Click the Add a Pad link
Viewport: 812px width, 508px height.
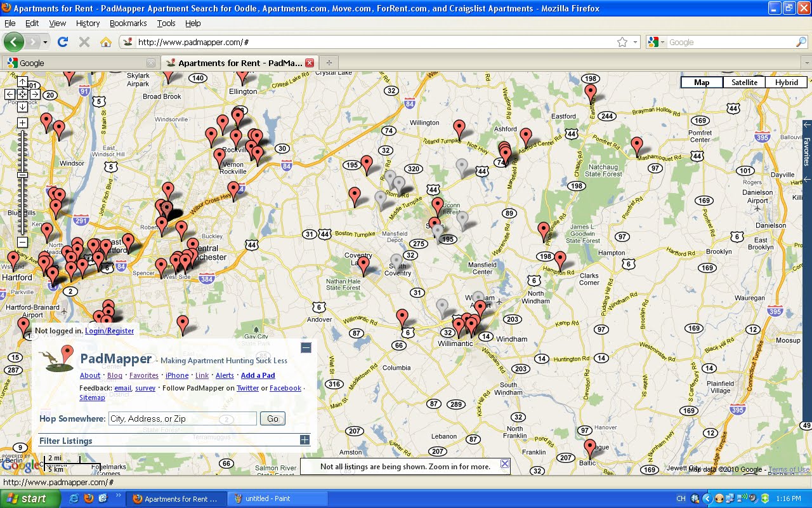click(x=258, y=375)
